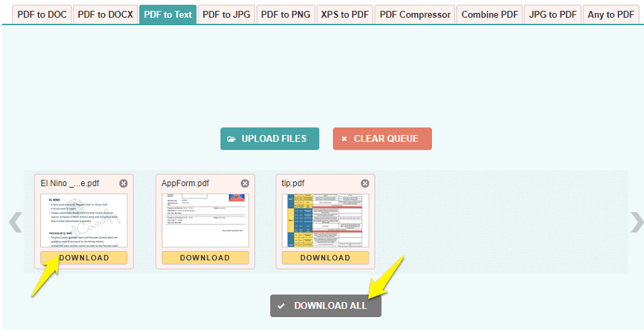Click the CLEAR QUEUE button
Image resolution: width=644 pixels, height=330 pixels.
[x=382, y=139]
